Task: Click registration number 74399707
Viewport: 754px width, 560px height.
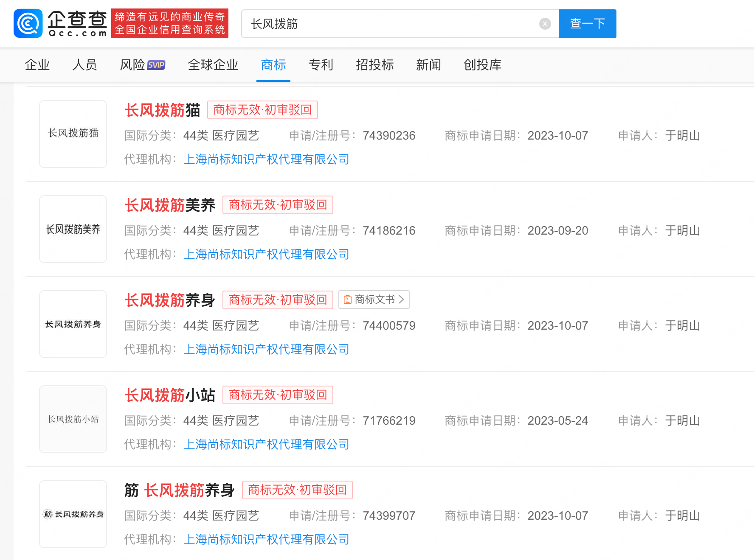Action: coord(389,516)
